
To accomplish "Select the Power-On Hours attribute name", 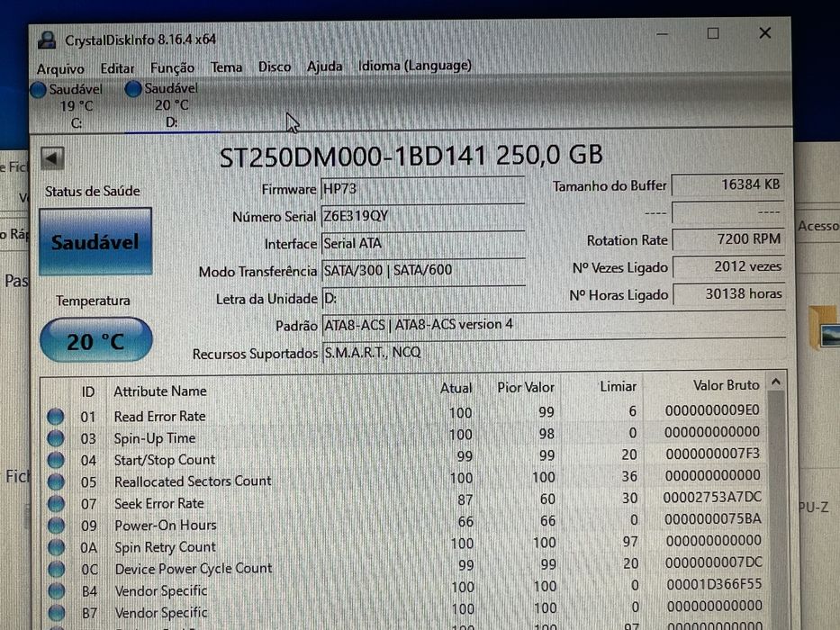I will (166, 525).
